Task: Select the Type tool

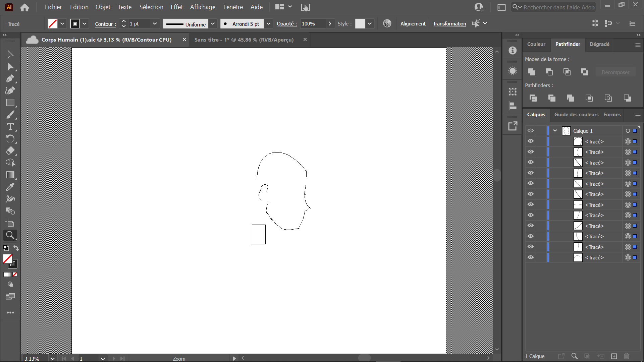Action: [10, 127]
